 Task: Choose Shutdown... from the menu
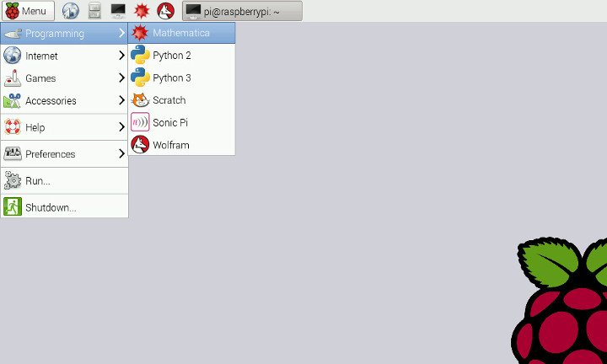point(64,207)
